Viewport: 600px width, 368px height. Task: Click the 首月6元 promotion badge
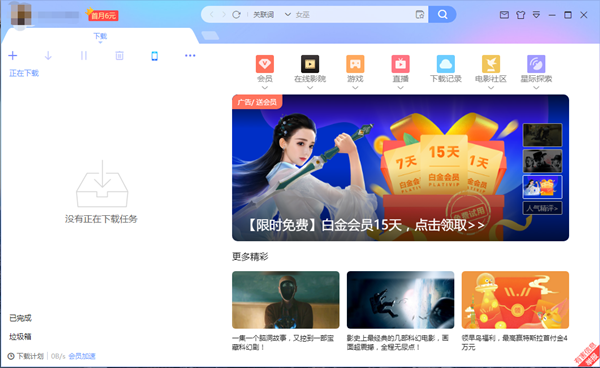coord(103,15)
